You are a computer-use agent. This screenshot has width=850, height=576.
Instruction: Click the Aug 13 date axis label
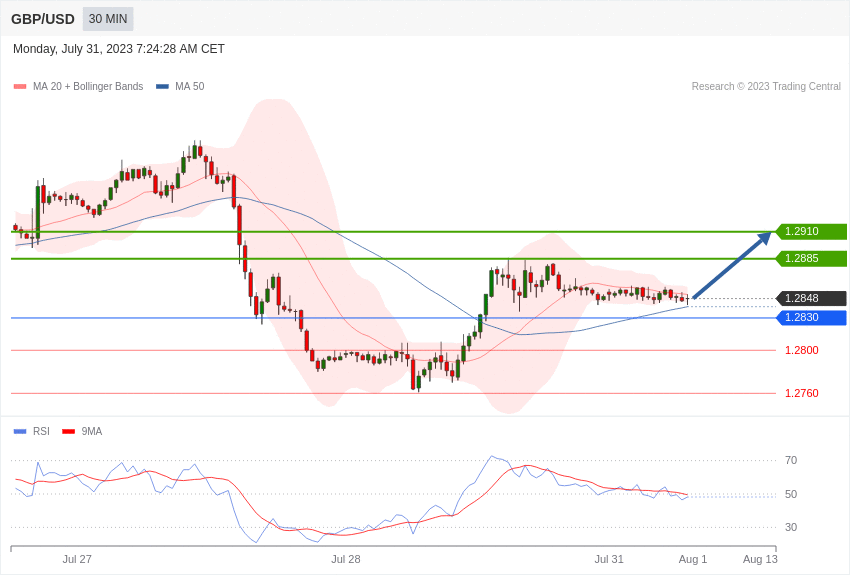(760, 559)
